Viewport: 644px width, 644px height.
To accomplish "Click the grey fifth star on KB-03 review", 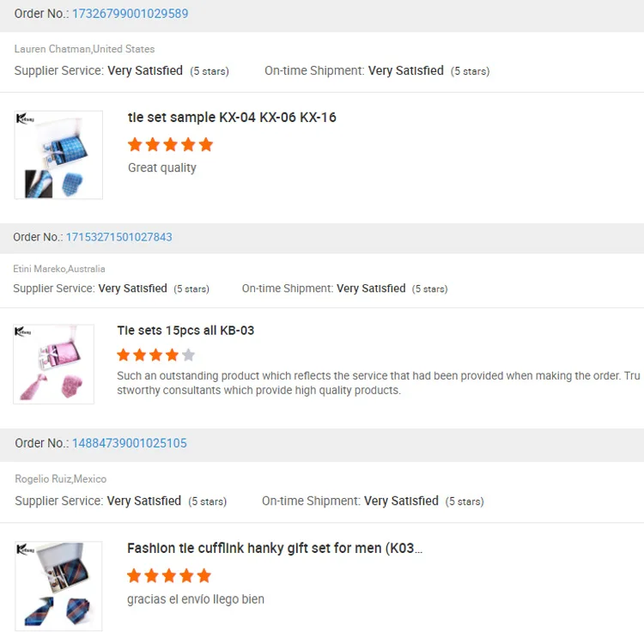I will pos(189,355).
